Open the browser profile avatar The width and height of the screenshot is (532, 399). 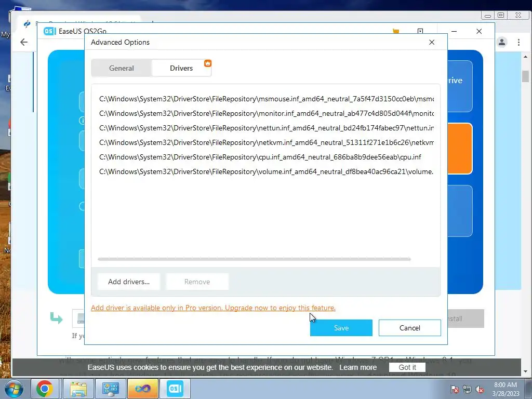tap(502, 42)
